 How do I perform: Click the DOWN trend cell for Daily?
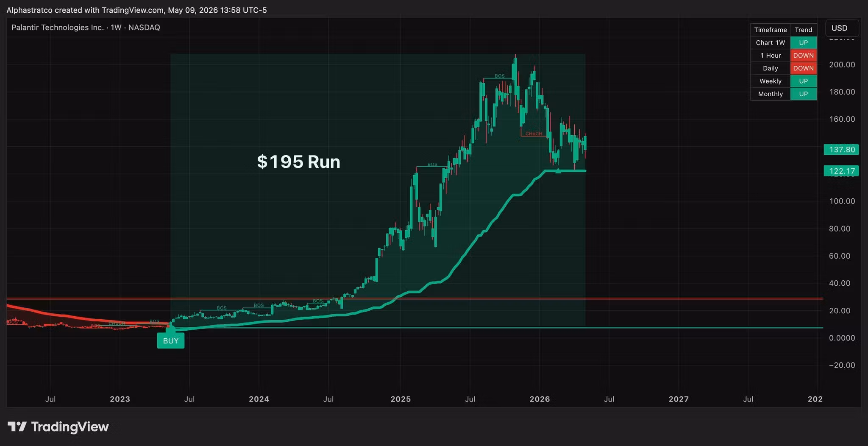[x=804, y=68]
